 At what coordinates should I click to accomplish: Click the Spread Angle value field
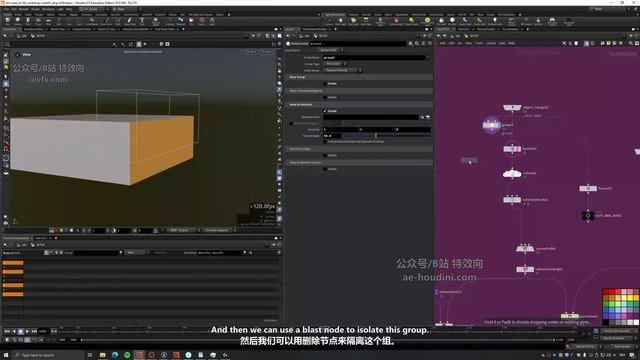(x=332, y=136)
